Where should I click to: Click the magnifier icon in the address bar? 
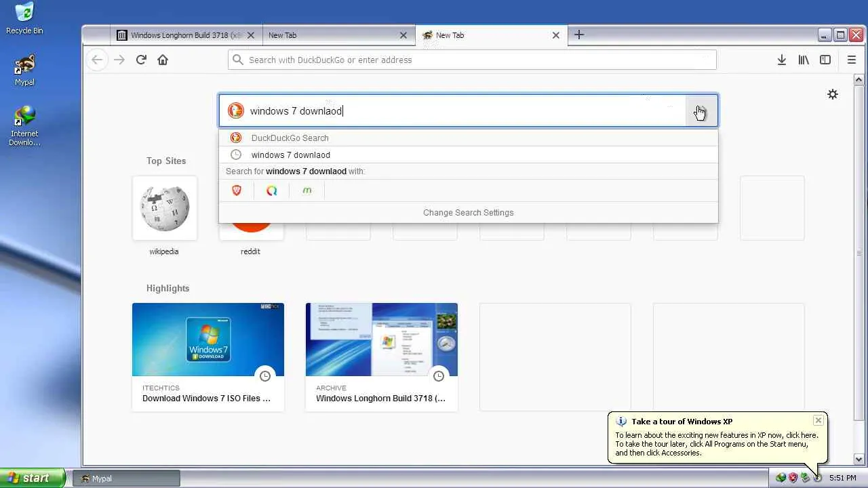pos(238,60)
